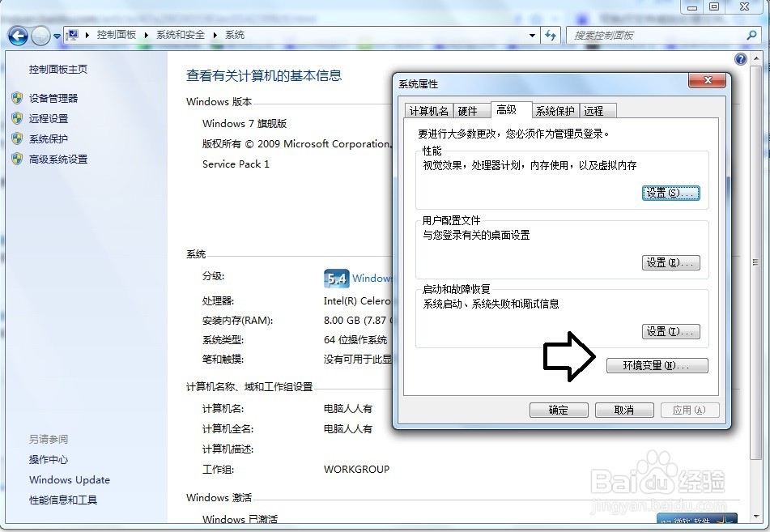Click the back navigation arrow
The width and height of the screenshot is (770, 532).
[17, 35]
